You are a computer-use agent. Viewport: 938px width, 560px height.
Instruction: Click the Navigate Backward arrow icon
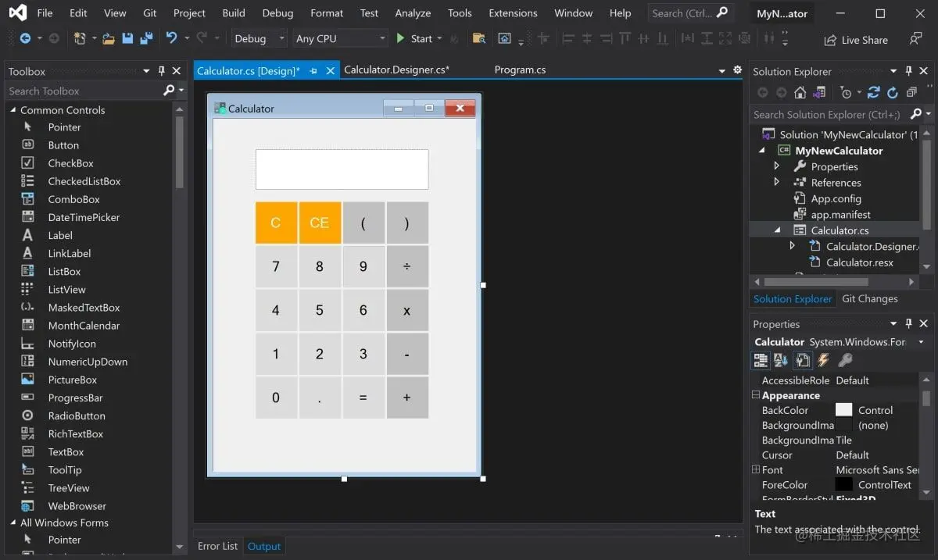point(24,37)
